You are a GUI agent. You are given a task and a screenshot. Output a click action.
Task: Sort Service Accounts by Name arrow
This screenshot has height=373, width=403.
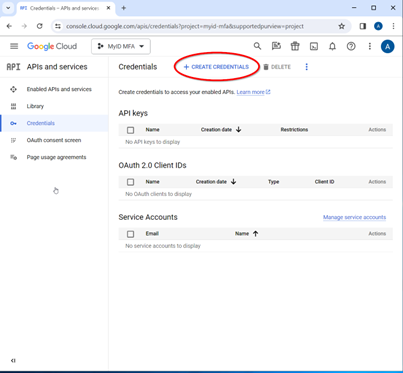(256, 234)
